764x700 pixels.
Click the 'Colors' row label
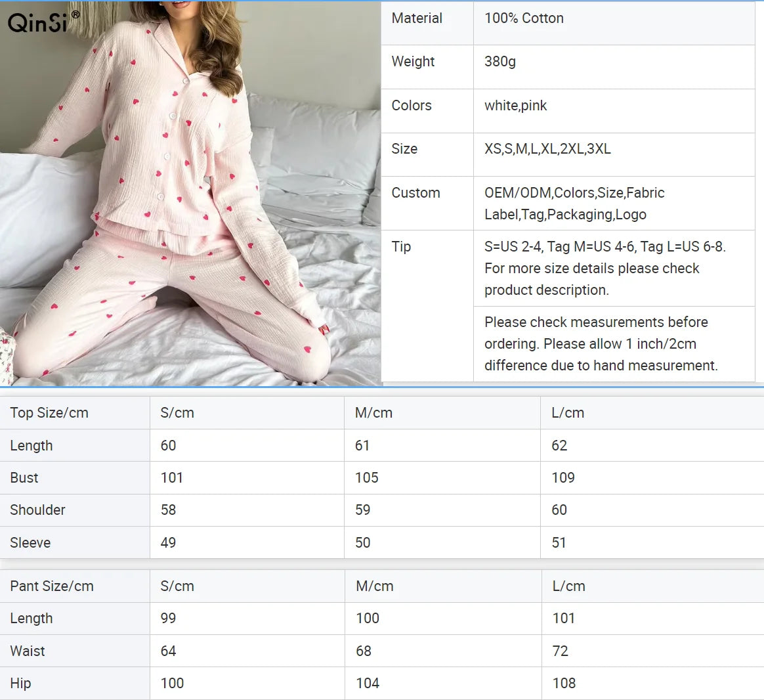412,106
